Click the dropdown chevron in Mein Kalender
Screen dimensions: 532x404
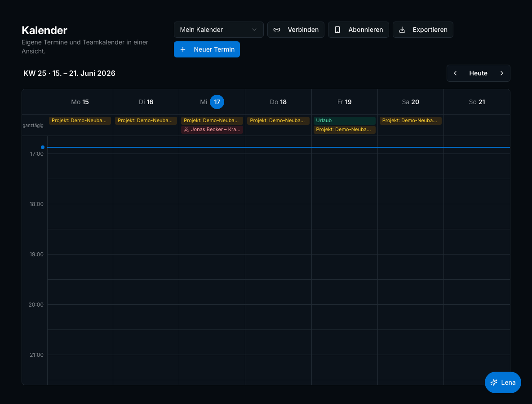(x=254, y=30)
